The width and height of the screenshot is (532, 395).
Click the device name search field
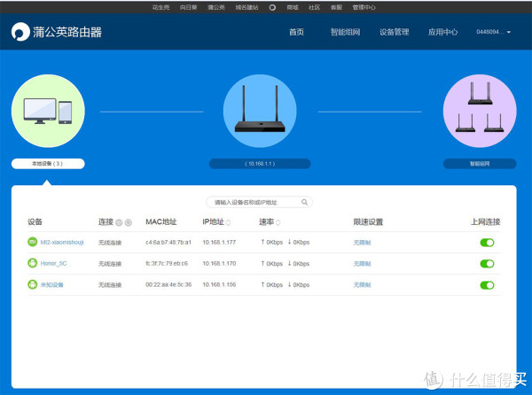point(252,202)
